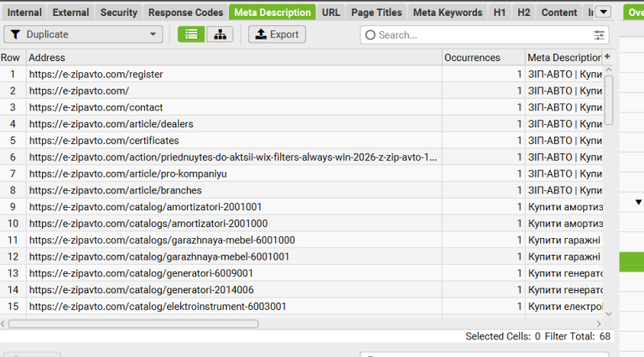644x357 pixels.
Task: Select the e-zipavto.com/contact row
Action: tap(302, 107)
